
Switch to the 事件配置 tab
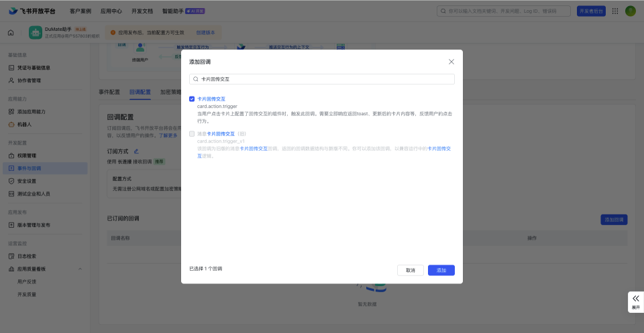click(109, 92)
